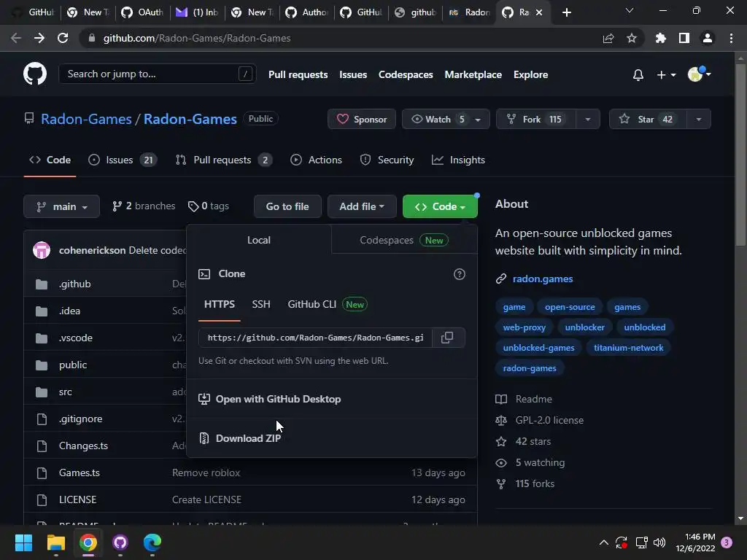Image resolution: width=747 pixels, height=560 pixels.
Task: Switch to the Issues repository tab
Action: click(123, 160)
